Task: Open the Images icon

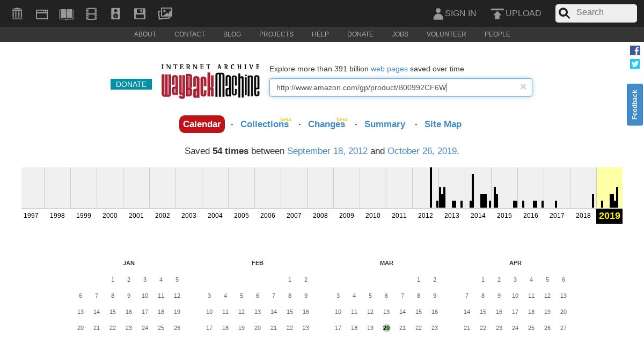Action: [x=165, y=13]
